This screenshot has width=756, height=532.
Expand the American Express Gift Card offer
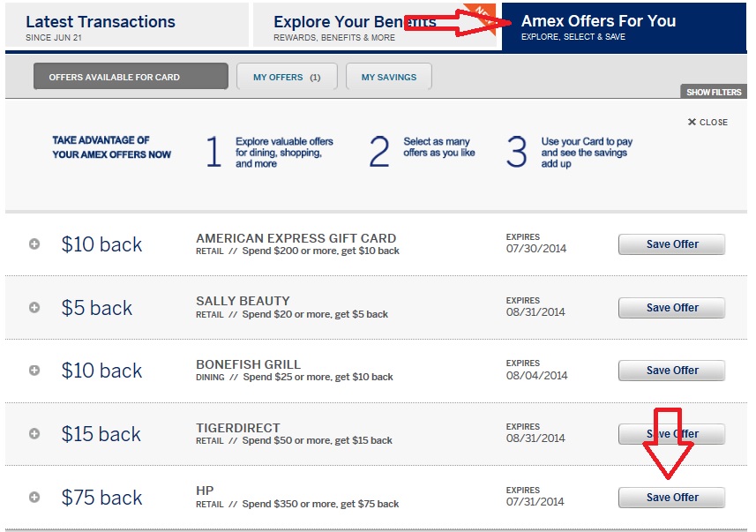34,244
